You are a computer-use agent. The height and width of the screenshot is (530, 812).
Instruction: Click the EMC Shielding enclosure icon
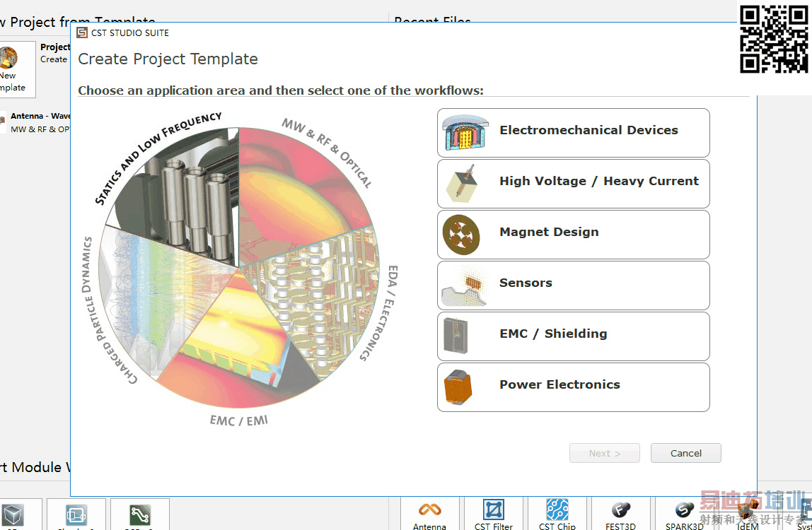[456, 336]
